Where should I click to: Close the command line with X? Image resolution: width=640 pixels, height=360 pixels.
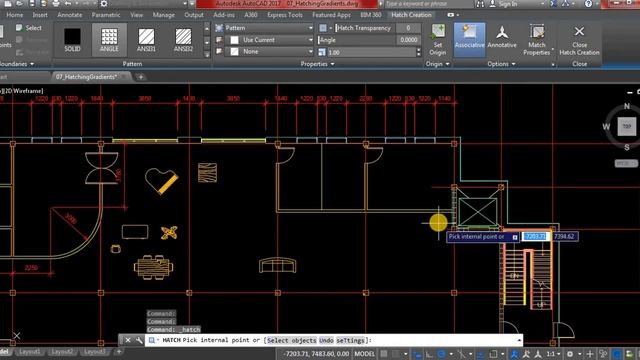tap(128, 340)
